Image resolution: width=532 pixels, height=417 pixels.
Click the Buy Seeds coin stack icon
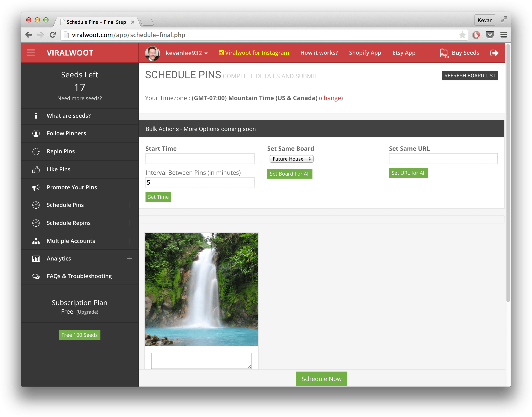pos(444,53)
